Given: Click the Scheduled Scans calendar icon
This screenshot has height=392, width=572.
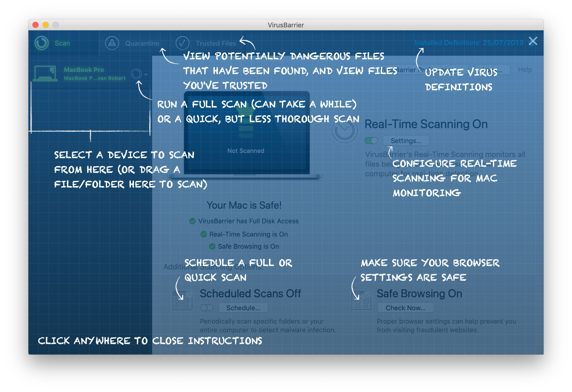Looking at the screenshot, I should coord(183,300).
